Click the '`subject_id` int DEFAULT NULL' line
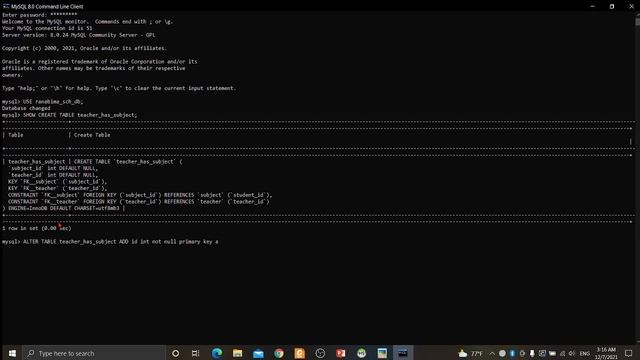The image size is (640, 360). coord(53,168)
